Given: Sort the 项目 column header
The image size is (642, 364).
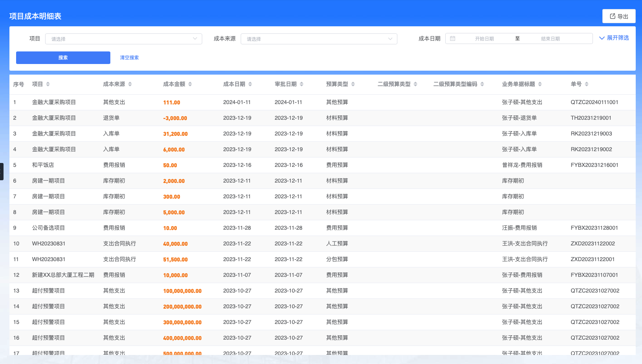Looking at the screenshot, I should (x=47, y=84).
